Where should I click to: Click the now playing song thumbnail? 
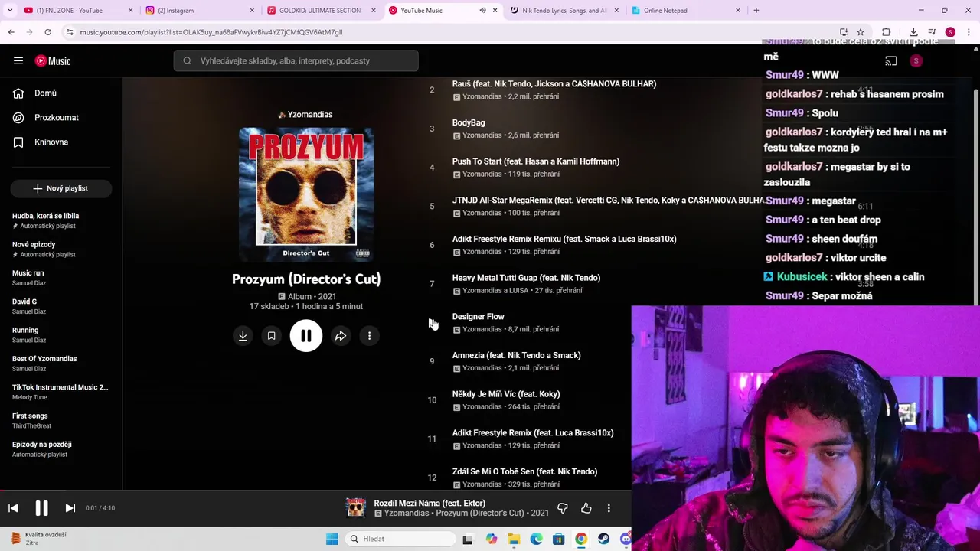(x=356, y=508)
